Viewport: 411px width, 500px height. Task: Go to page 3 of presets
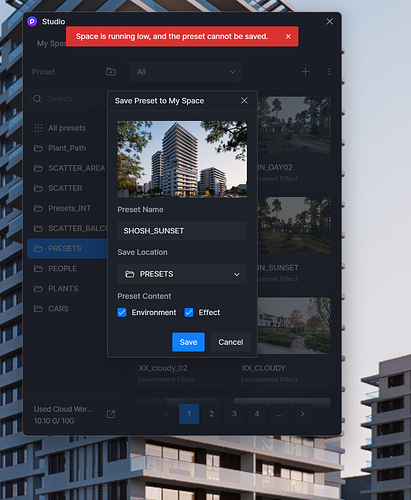(x=234, y=414)
